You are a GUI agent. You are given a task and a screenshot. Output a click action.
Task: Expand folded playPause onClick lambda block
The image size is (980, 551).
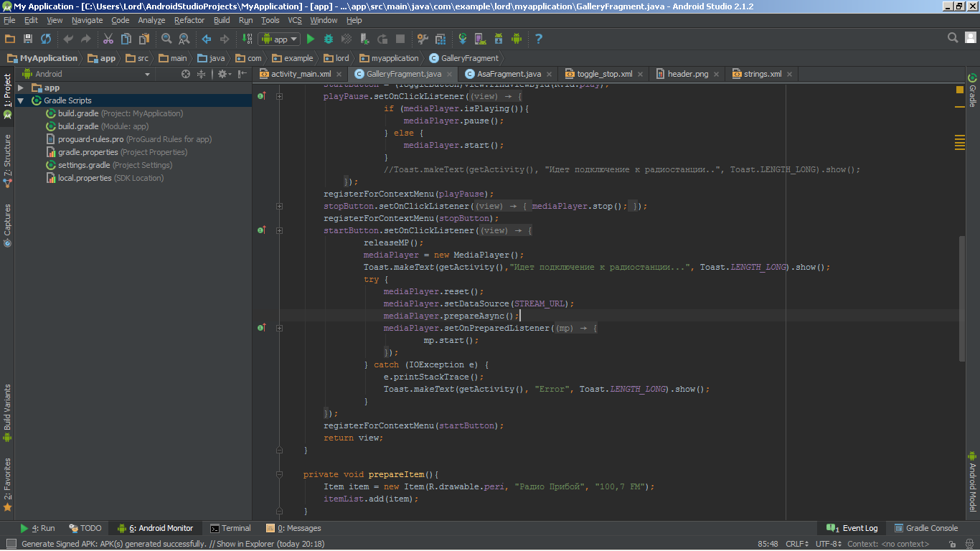[280, 96]
